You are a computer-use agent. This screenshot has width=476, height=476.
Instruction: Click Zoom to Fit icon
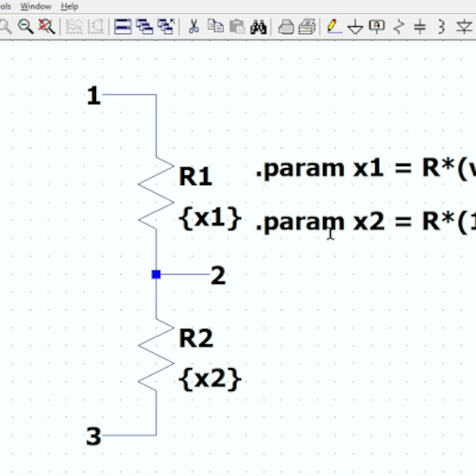click(x=46, y=27)
